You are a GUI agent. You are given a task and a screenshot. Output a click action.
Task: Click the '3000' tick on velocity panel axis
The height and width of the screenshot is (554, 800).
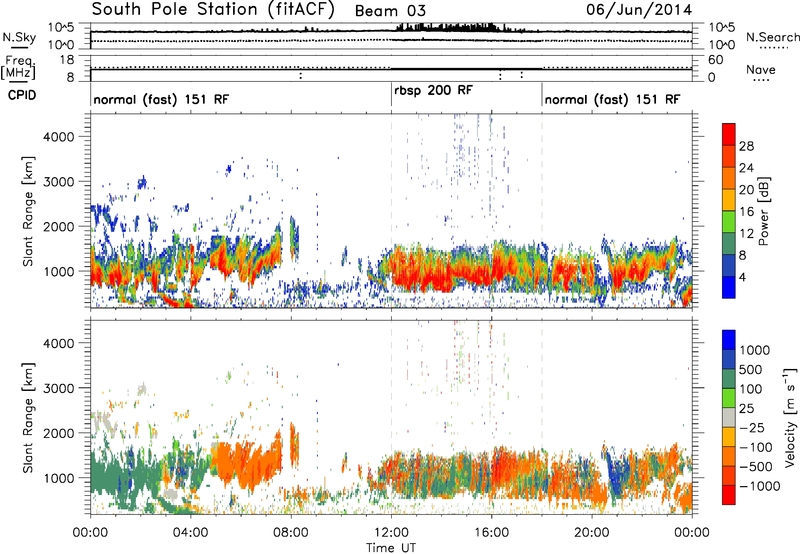click(59, 388)
